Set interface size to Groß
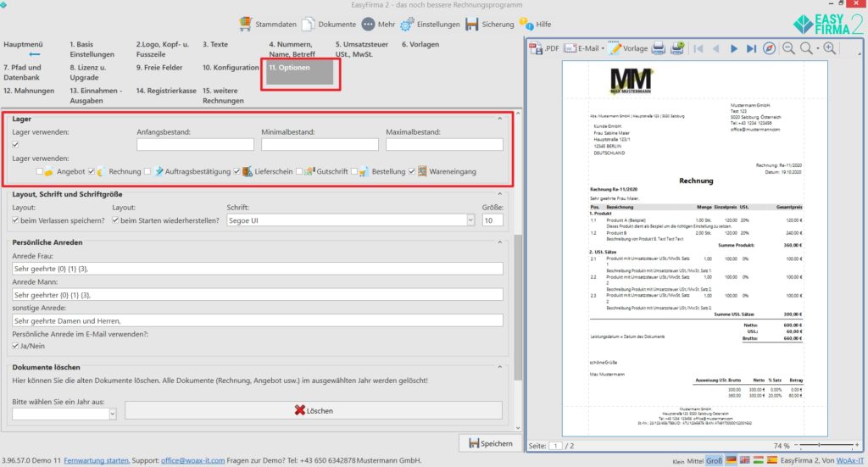Screen dimensions: 868x467 (714, 460)
